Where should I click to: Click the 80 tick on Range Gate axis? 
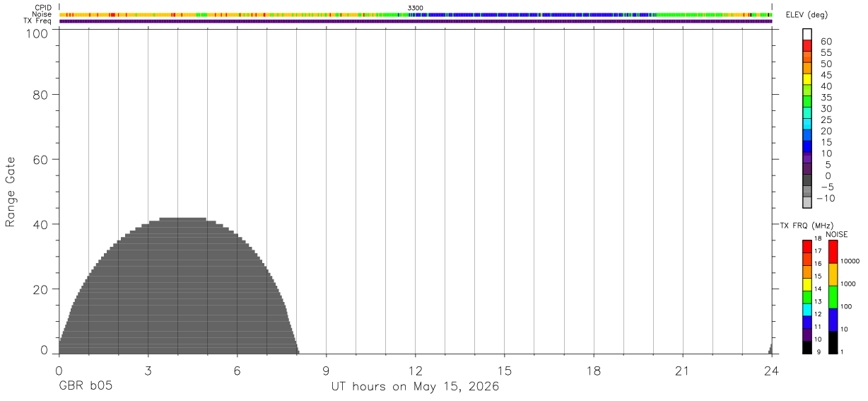40,94
